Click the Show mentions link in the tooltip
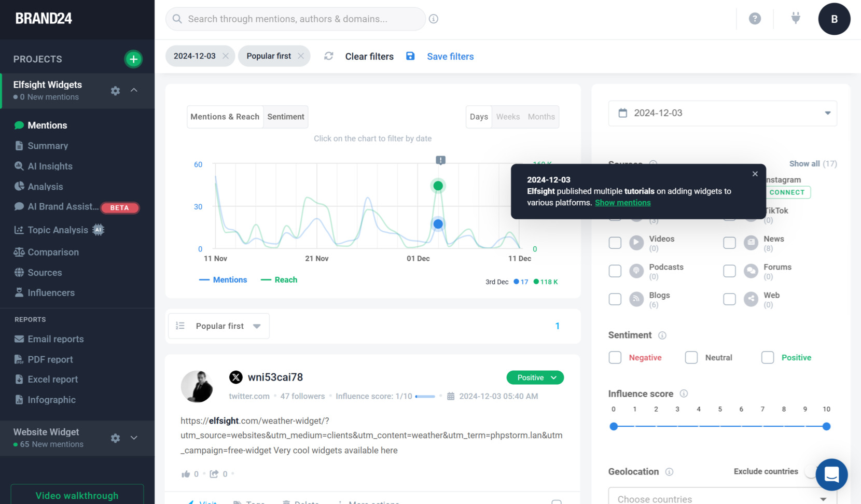The height and width of the screenshot is (504, 861). pyautogui.click(x=622, y=202)
